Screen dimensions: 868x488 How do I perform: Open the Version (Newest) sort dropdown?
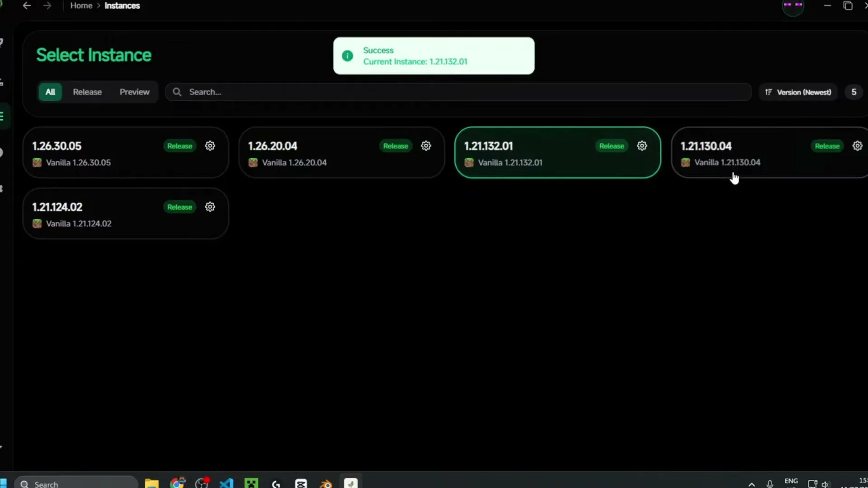tap(798, 92)
